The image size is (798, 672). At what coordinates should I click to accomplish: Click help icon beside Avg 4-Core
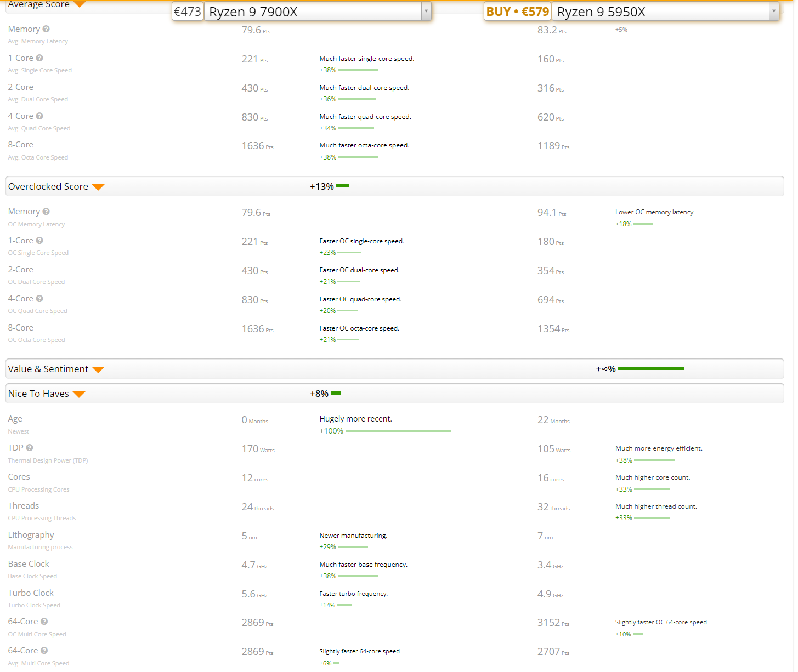point(39,116)
